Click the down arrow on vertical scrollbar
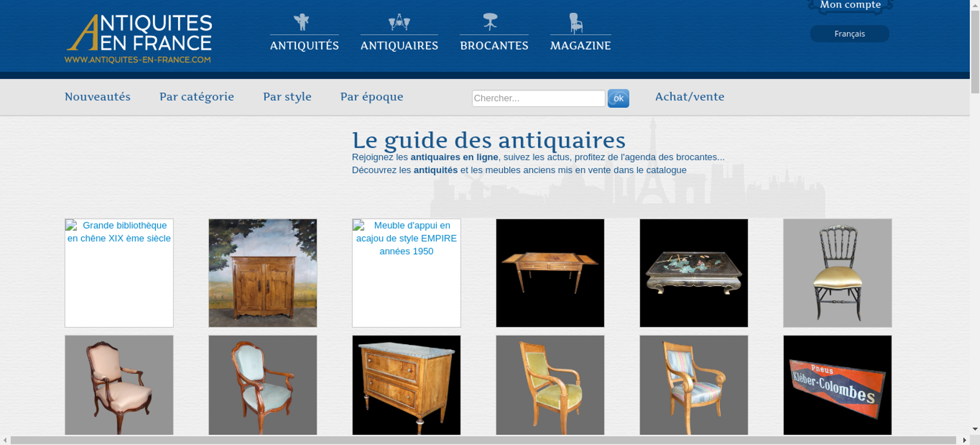Screen dimensions: 980x445 [x=975, y=429]
